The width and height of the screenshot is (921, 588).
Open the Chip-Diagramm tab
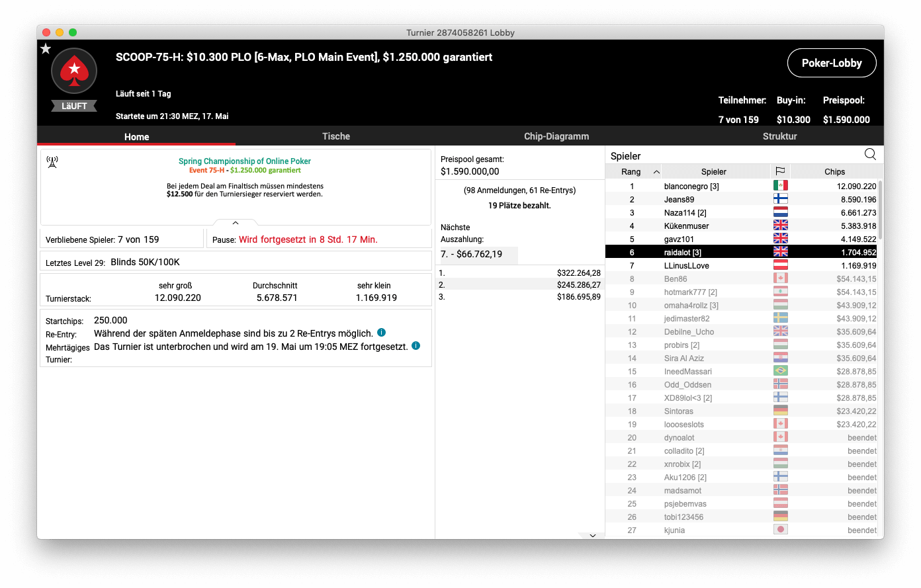pos(556,136)
